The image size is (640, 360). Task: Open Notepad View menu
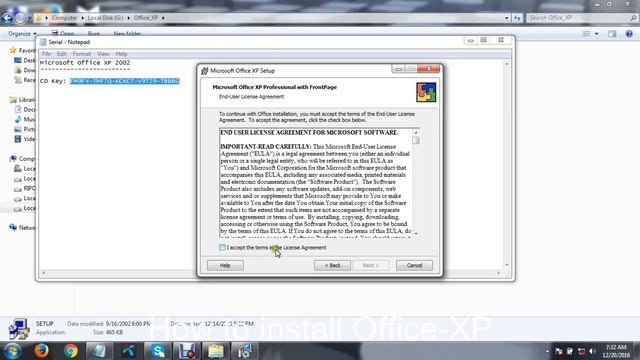(103, 54)
